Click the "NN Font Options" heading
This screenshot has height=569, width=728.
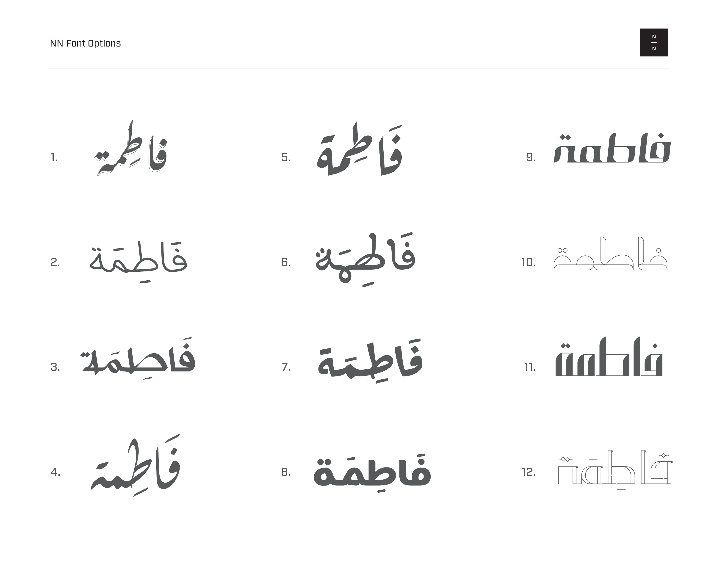pos(85,43)
